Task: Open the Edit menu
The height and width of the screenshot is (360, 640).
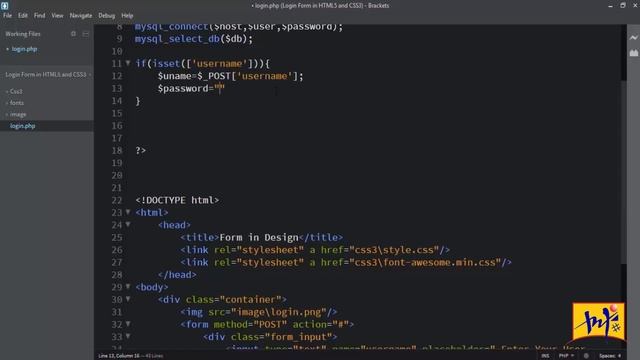Action: 22,16
